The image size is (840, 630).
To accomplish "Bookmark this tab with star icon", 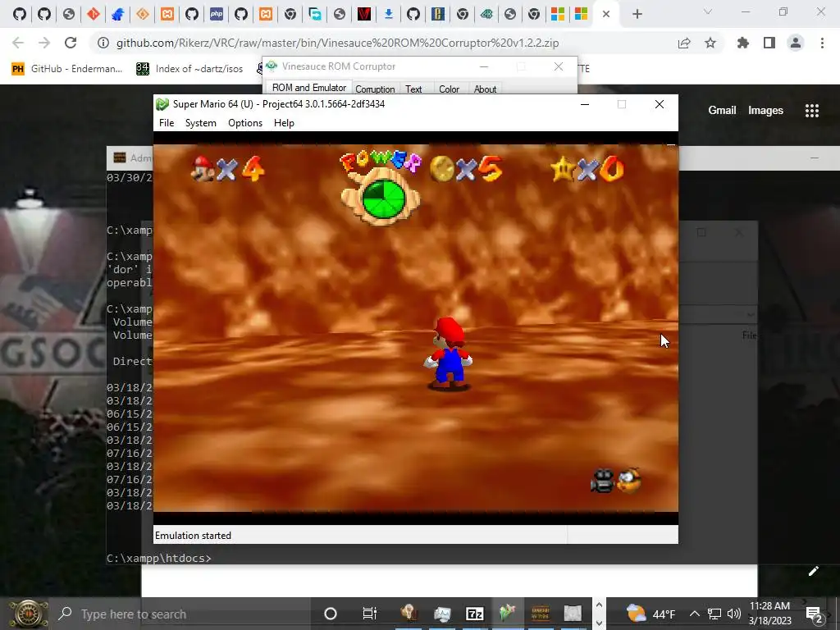I will click(x=710, y=43).
